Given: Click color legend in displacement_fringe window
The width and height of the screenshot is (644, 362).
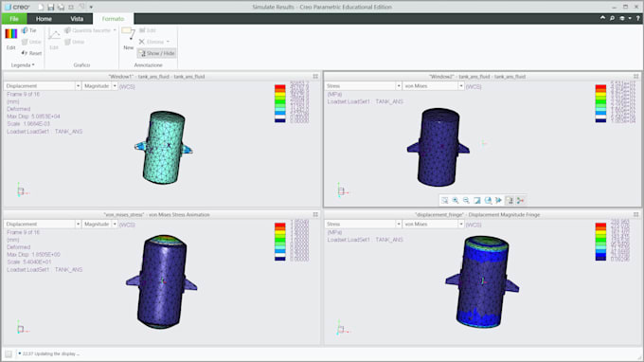Looking at the screenshot, I should tap(600, 242).
